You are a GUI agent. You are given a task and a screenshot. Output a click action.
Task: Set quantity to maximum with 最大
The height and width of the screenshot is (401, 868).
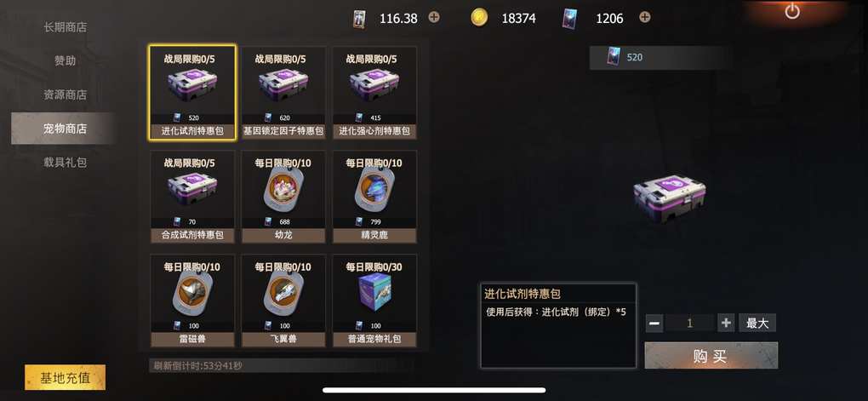757,323
